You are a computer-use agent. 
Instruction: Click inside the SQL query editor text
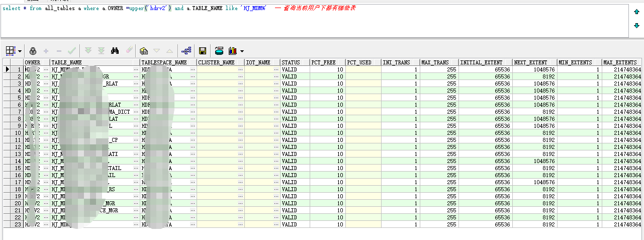coord(315,21)
